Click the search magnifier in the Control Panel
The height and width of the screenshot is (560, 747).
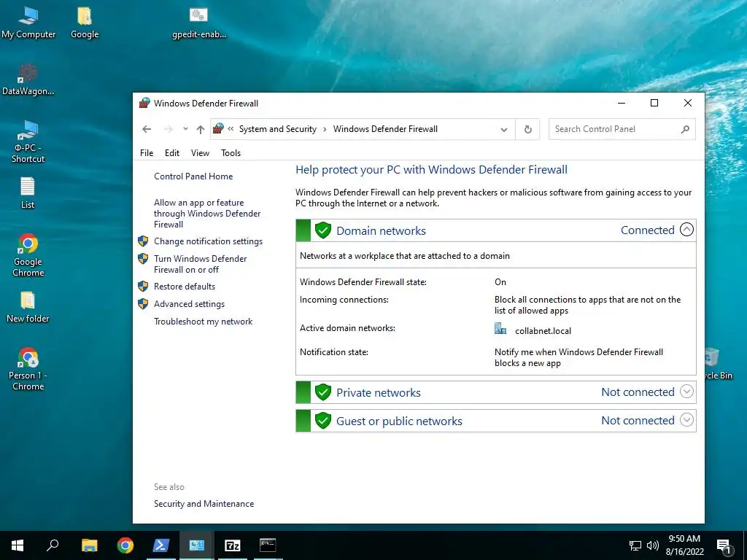pos(685,129)
